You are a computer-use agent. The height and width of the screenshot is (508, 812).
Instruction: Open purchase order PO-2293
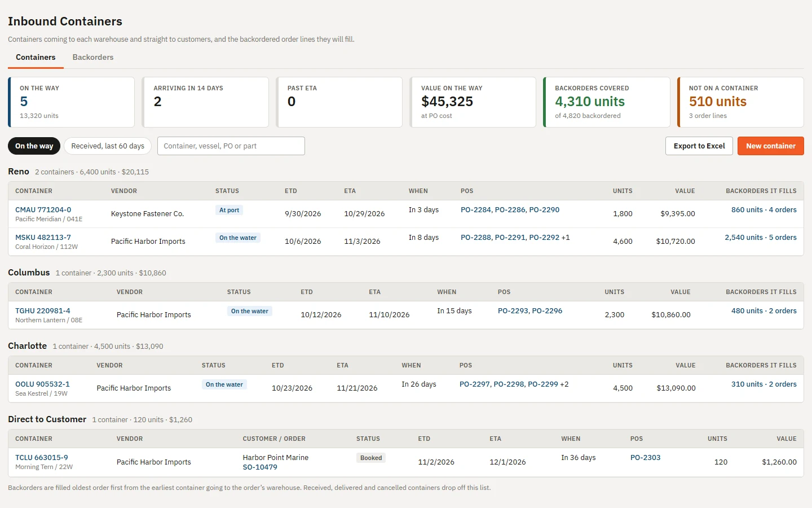point(513,311)
